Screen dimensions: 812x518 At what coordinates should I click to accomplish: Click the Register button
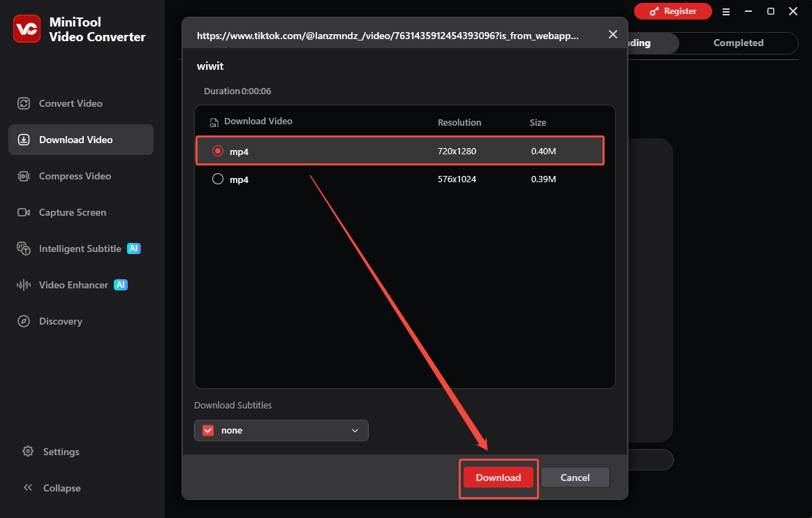click(672, 11)
